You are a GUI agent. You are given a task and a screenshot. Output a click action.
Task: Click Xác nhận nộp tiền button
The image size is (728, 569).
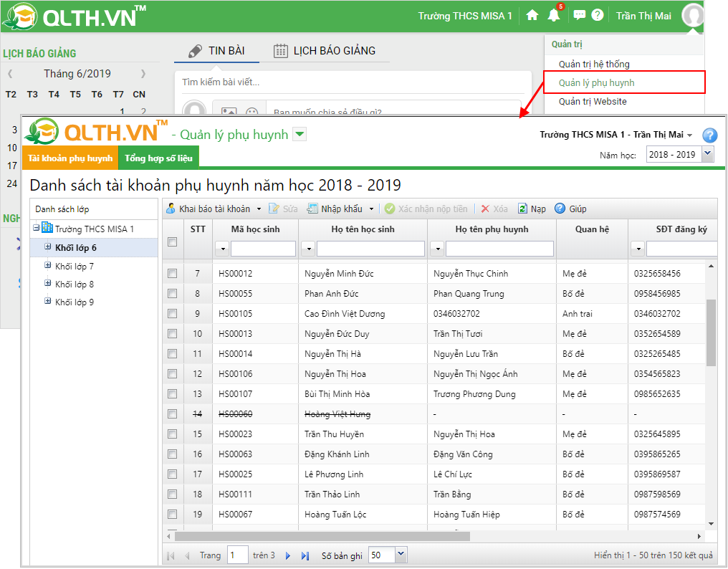[x=426, y=209]
